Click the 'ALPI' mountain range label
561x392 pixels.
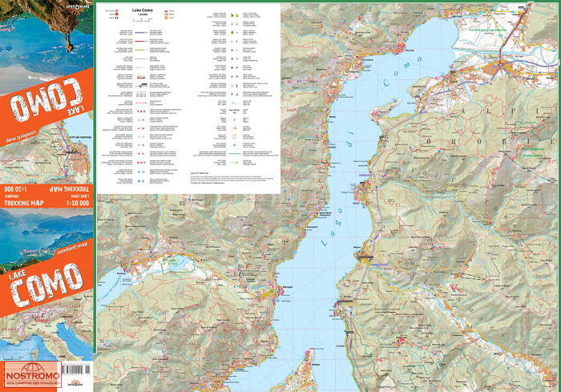pyautogui.click(x=502, y=111)
